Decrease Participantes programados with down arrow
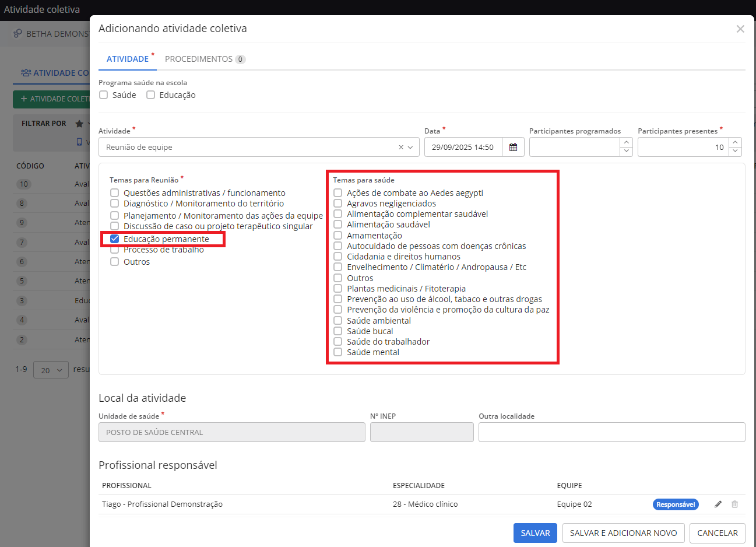 (x=627, y=152)
